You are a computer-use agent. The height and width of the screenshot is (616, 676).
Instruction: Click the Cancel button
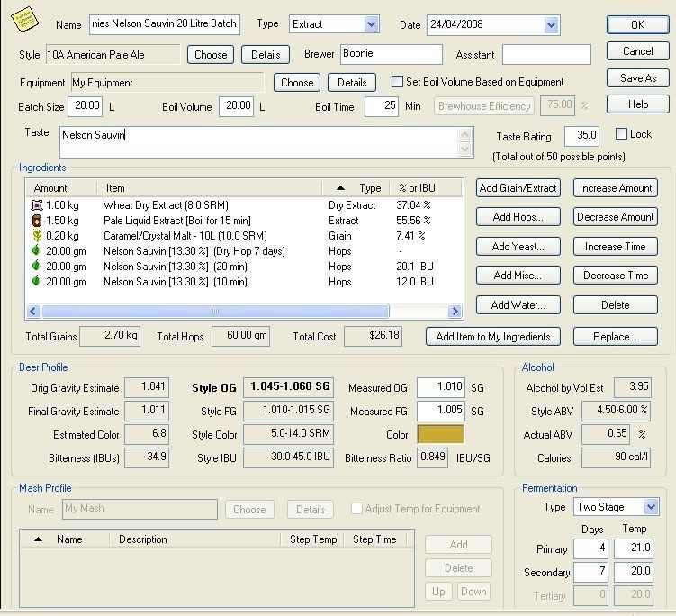click(637, 51)
